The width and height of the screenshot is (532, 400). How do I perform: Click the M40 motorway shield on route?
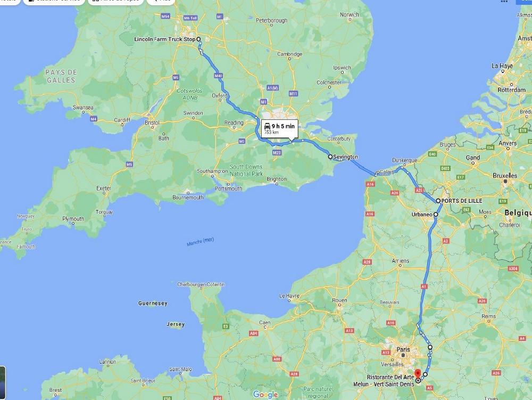[x=218, y=76]
